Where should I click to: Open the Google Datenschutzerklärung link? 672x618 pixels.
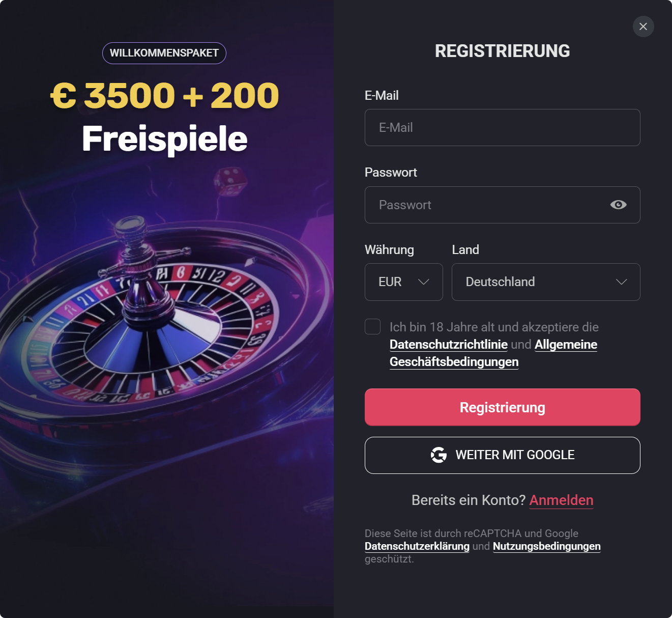tap(417, 546)
